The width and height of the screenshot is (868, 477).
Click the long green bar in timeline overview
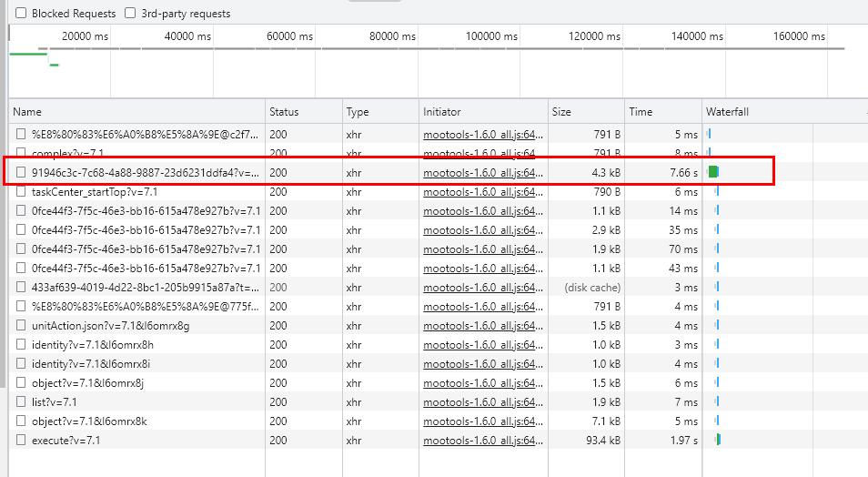tap(27, 54)
